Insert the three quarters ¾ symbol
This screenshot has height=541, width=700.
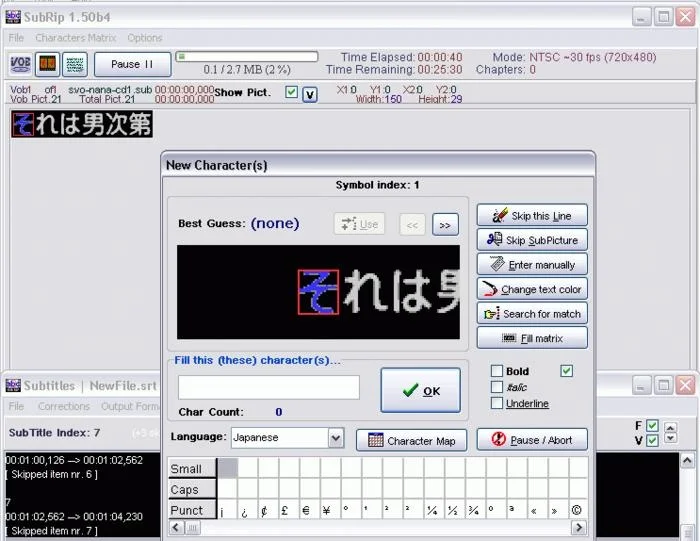(476, 510)
